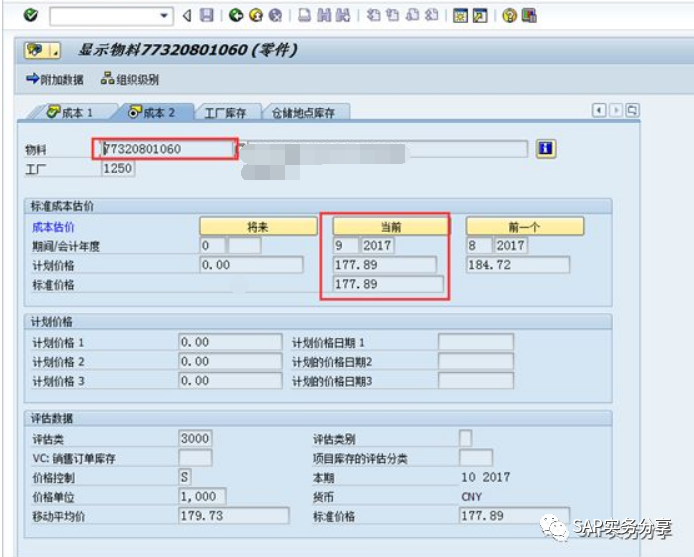The image size is (694, 557).
Task: Click the Print icon in toolbar
Action: [304, 15]
